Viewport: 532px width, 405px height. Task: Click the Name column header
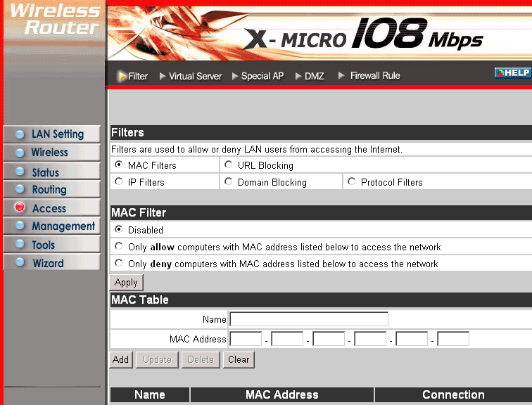pos(150,395)
